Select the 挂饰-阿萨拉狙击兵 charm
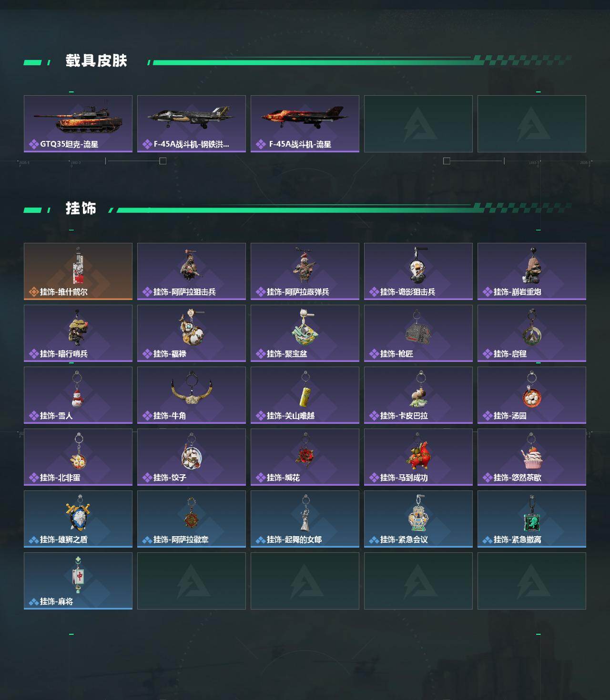The image size is (610, 700). (192, 271)
